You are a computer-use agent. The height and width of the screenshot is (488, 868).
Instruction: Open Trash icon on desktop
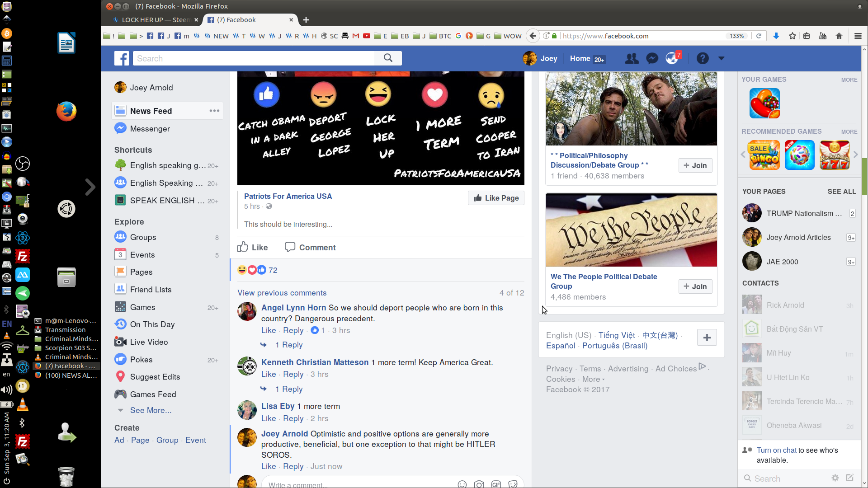pyautogui.click(x=66, y=476)
